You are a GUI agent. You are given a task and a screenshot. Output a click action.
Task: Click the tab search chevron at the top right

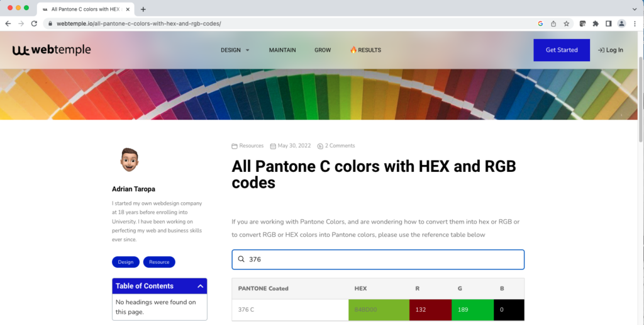click(x=635, y=9)
